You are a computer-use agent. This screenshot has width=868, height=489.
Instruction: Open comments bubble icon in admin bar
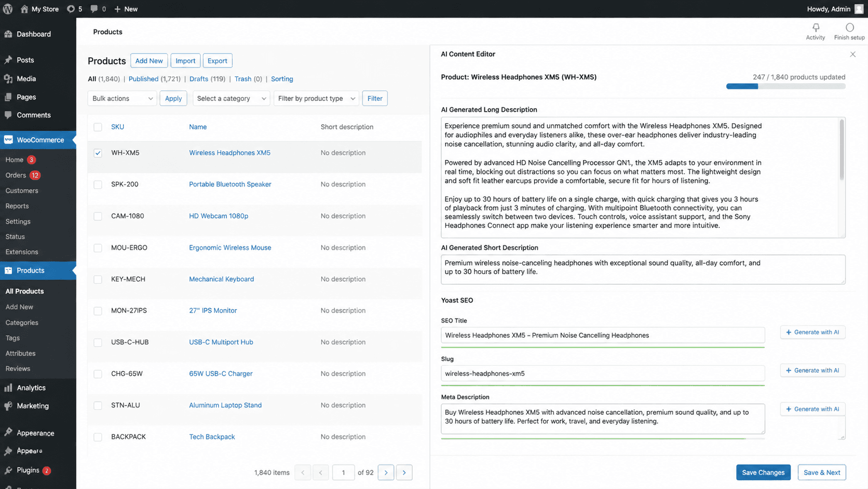94,9
